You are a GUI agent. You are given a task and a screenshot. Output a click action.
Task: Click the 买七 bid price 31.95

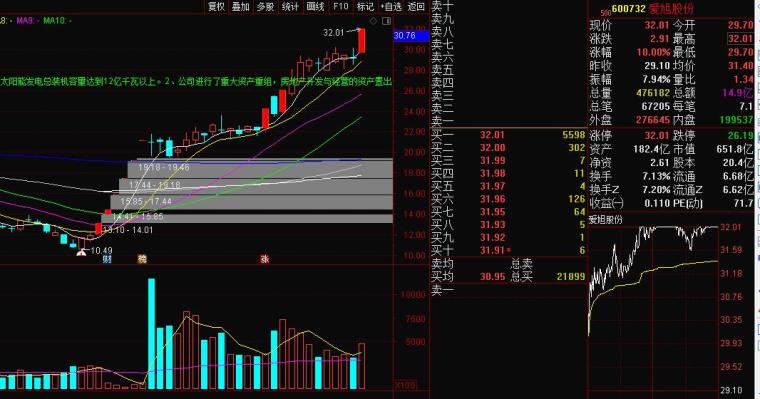coord(492,212)
